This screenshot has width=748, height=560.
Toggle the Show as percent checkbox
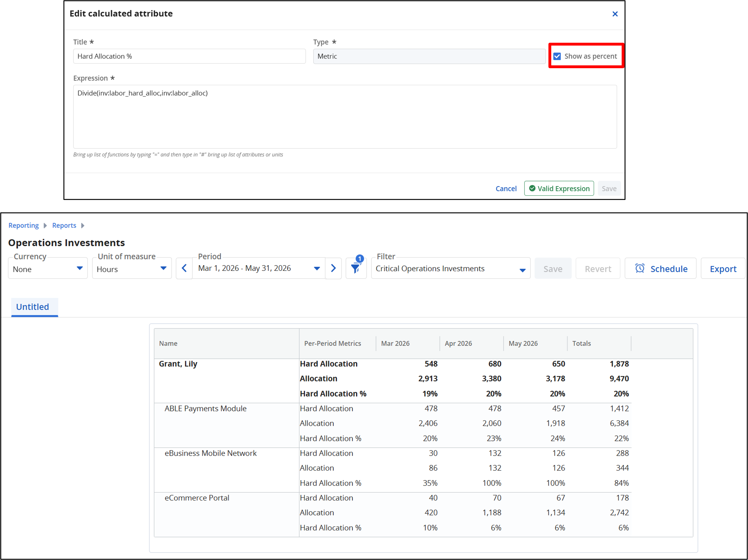(x=557, y=56)
